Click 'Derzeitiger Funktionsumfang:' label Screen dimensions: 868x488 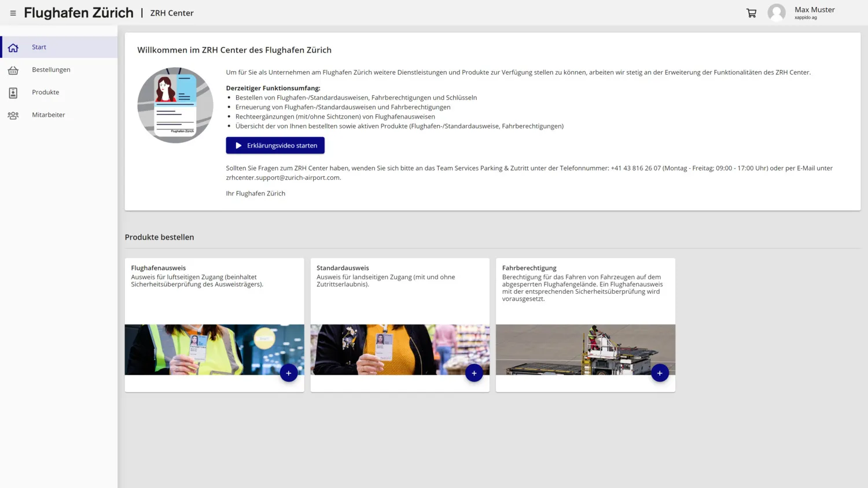pyautogui.click(x=273, y=88)
